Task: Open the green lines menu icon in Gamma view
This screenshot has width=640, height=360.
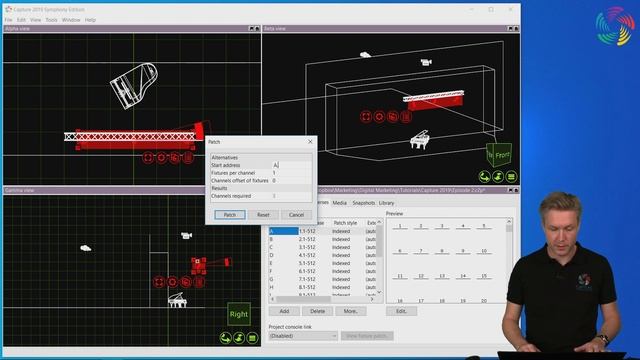Action: pos(252,338)
